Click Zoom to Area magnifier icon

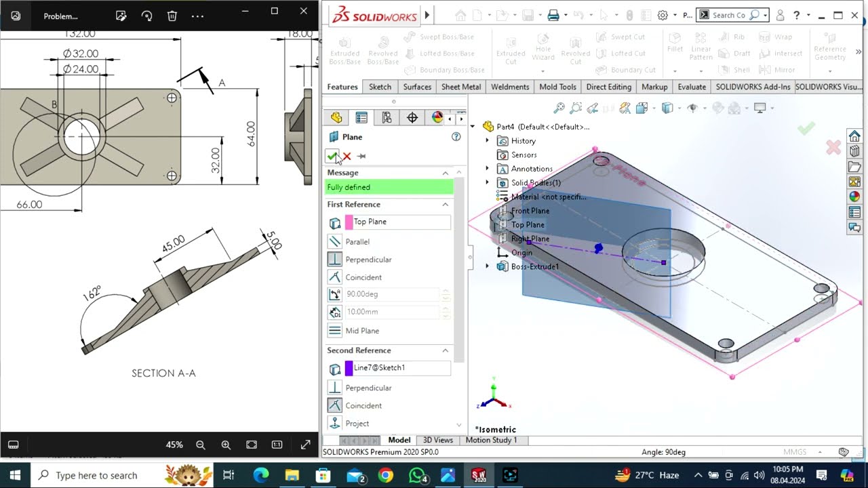(x=576, y=108)
